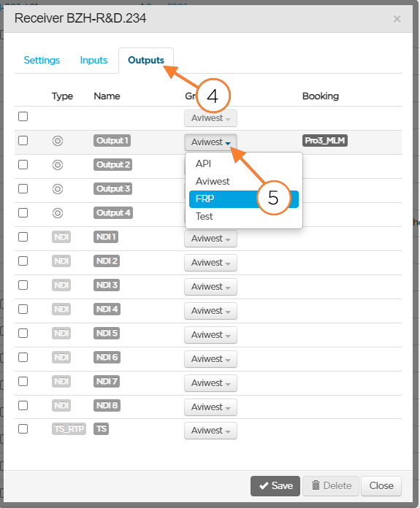The height and width of the screenshot is (508, 420).
Task: Open the Aviwest group dropdown on Output 1
Action: click(x=210, y=142)
